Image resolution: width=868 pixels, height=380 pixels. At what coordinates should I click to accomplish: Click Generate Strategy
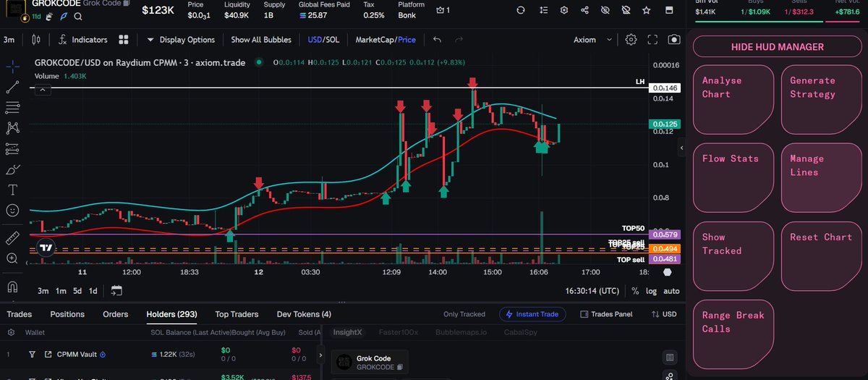tap(821, 100)
